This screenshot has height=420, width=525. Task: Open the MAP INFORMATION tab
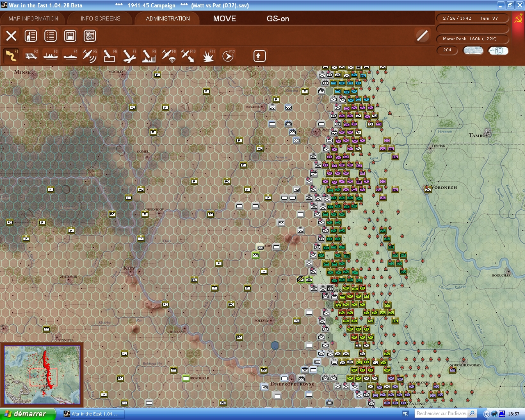(33, 18)
